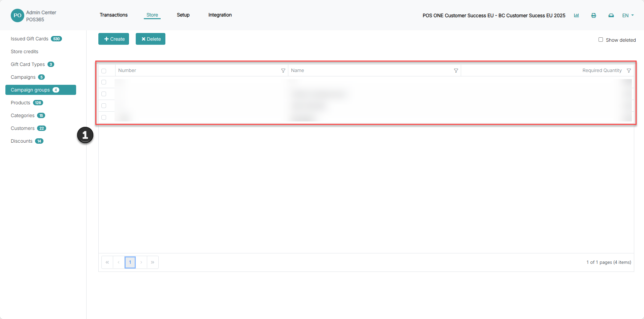Viewport: 644px width, 319px height.
Task: Click the Create button
Action: pos(114,39)
